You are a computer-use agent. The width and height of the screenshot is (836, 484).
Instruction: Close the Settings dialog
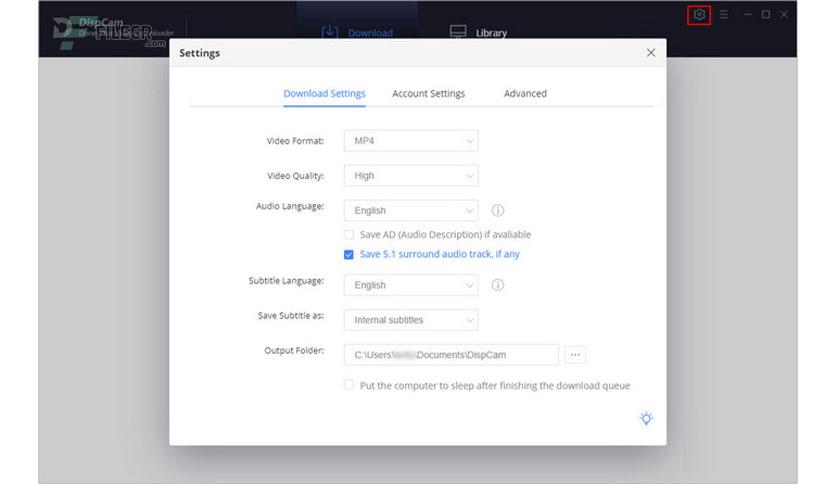[x=650, y=53]
